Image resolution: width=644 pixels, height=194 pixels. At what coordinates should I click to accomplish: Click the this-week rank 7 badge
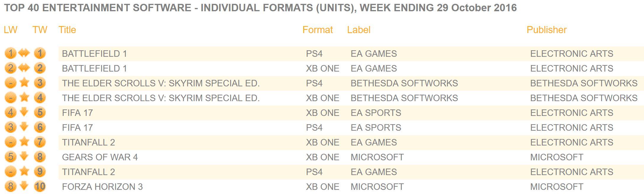pyautogui.click(x=40, y=142)
